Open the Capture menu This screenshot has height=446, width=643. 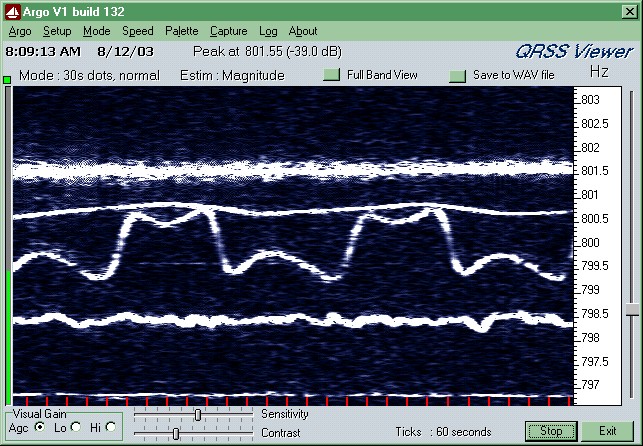(228, 31)
